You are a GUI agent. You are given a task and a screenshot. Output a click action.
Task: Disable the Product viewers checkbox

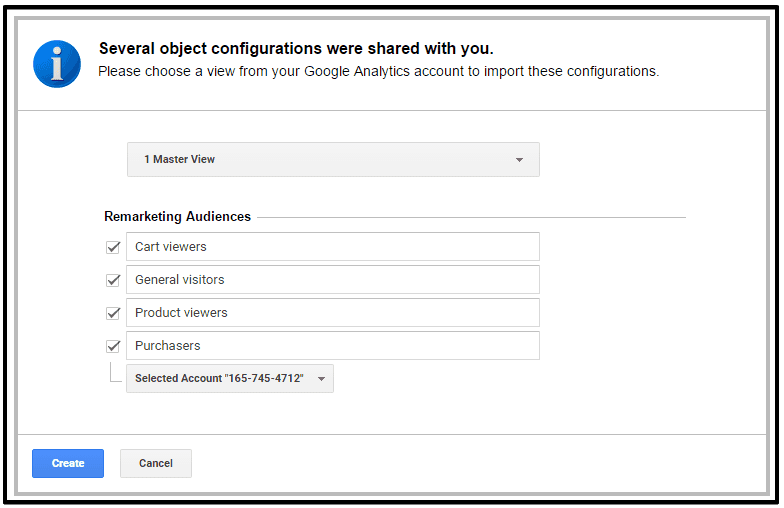113,313
